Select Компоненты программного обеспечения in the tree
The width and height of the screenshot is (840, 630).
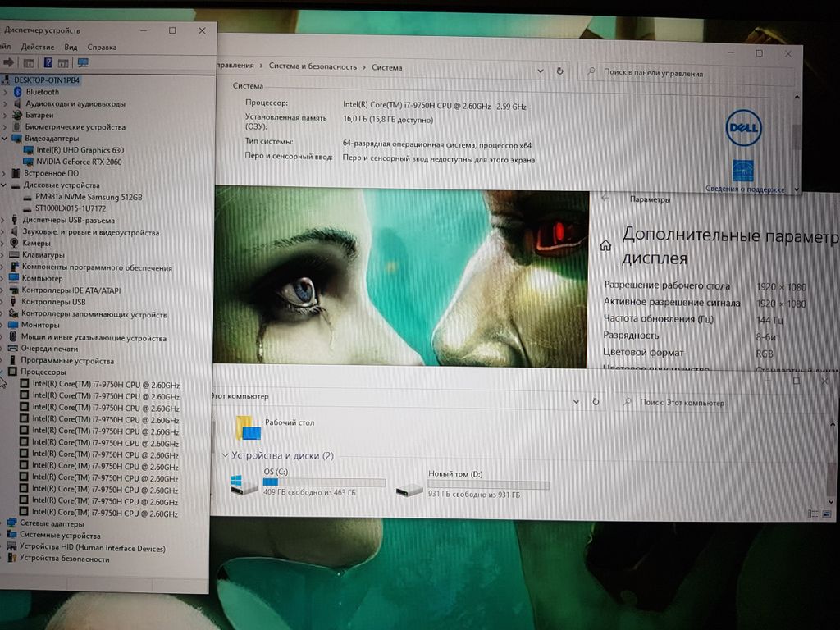[x=97, y=267]
